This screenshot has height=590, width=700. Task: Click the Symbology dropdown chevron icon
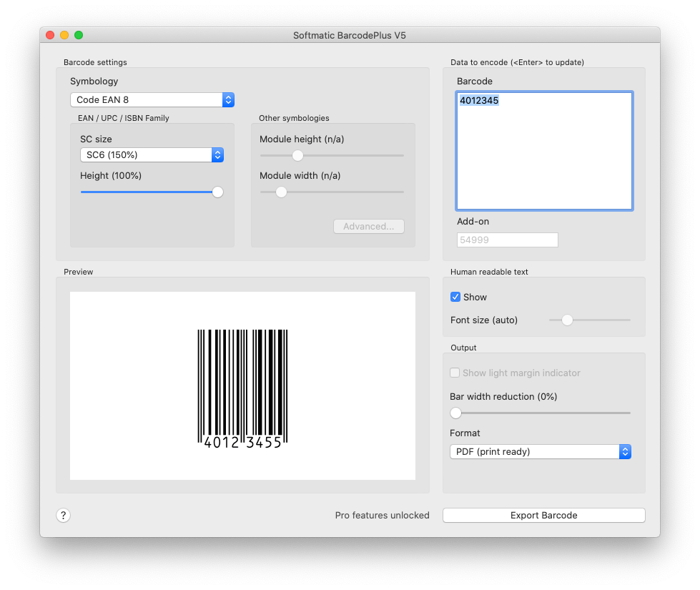[x=228, y=99]
